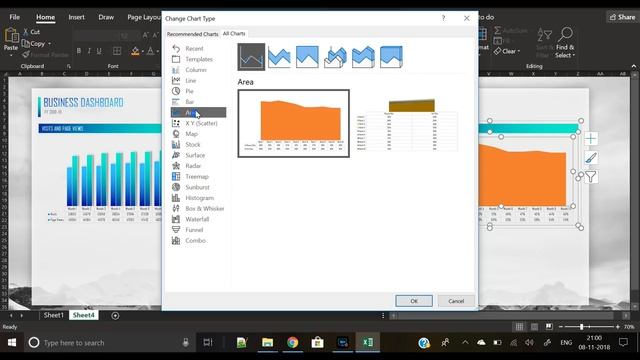Click the first orange area chart preview
The image size is (640, 360).
click(x=293, y=123)
